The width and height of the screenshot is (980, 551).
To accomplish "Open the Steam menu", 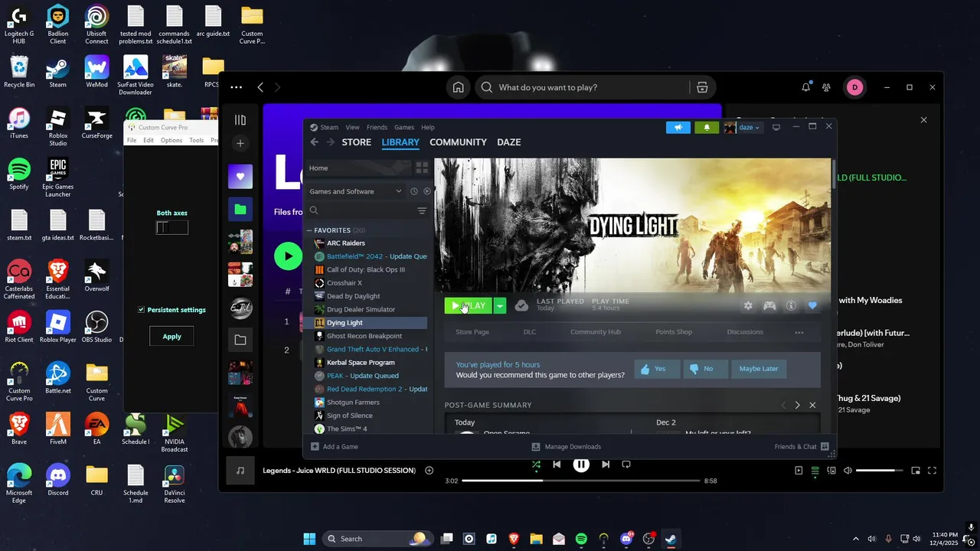I will tap(329, 127).
